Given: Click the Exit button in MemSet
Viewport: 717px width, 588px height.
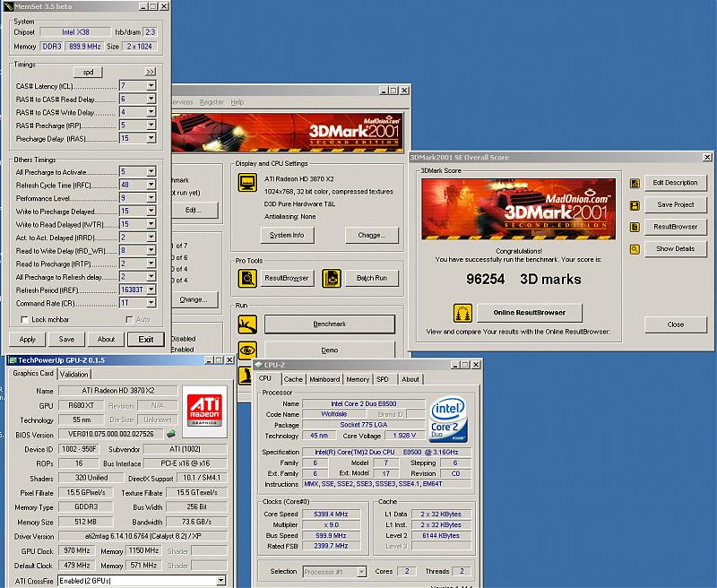Looking at the screenshot, I should [x=146, y=340].
